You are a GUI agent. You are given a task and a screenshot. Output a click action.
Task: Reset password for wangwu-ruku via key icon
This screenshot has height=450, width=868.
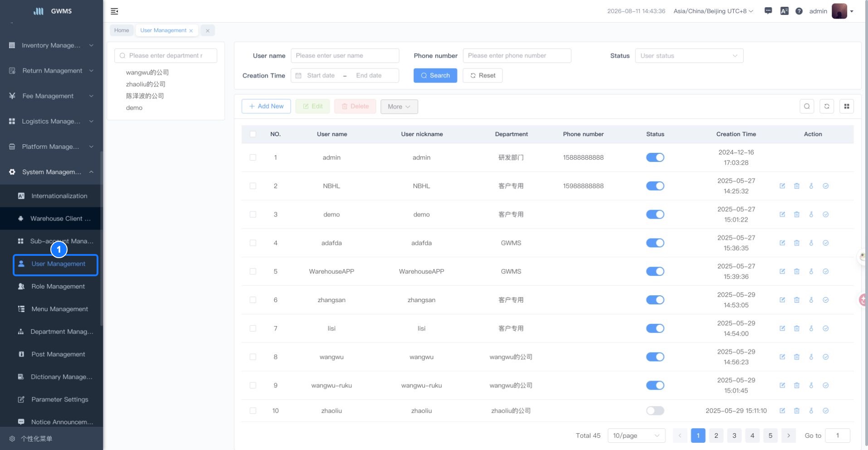(x=811, y=386)
